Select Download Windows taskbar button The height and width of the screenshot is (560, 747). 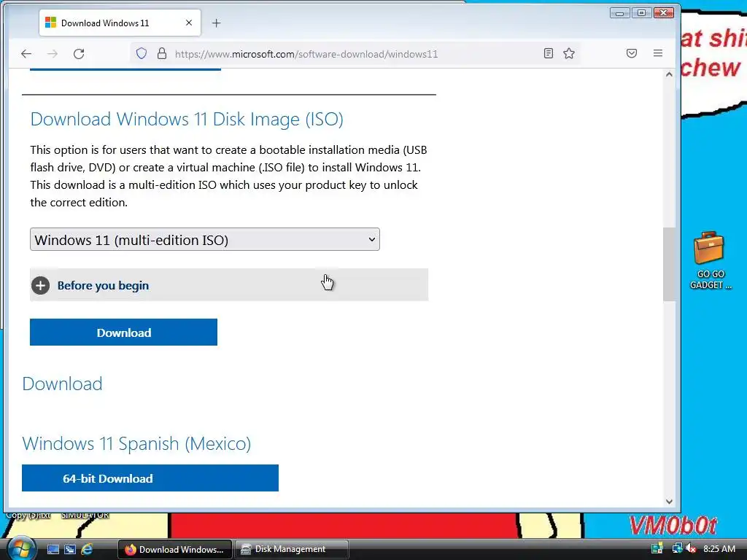175,549
